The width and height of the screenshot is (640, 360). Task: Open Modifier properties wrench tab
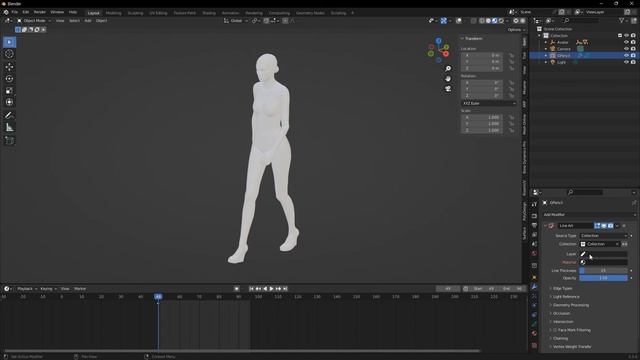(x=534, y=287)
